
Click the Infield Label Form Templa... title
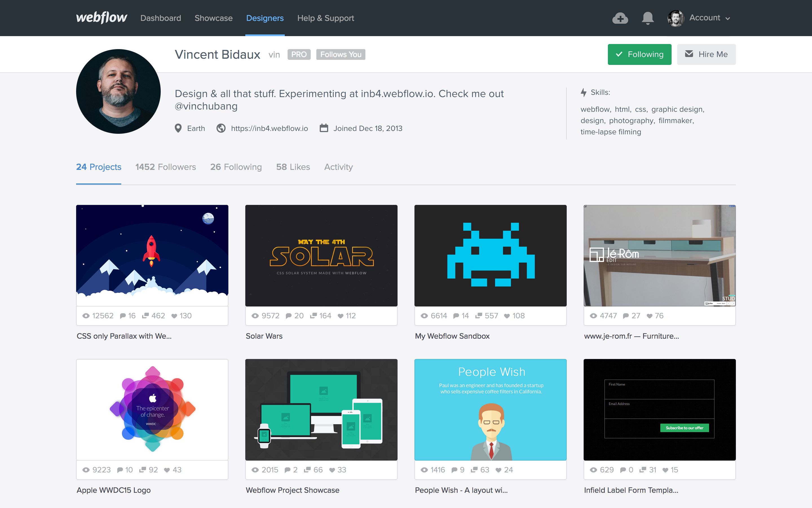point(631,490)
